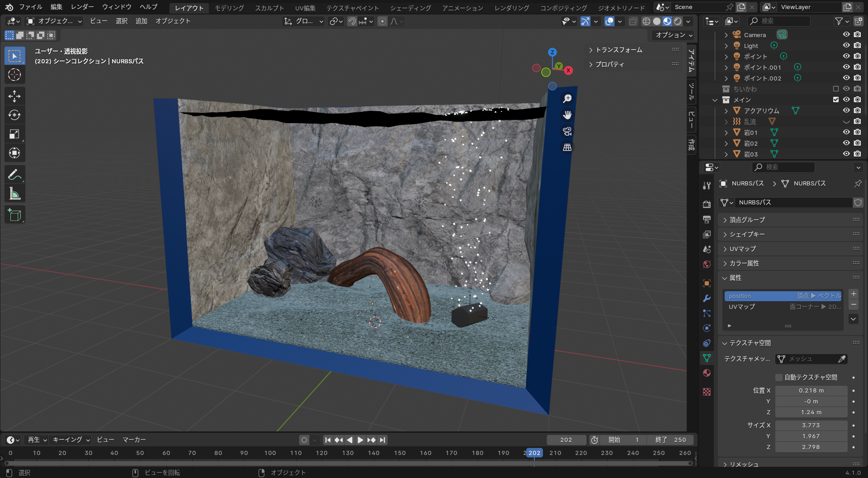Click the viewport pan hand icon
868x478 pixels.
567,115
